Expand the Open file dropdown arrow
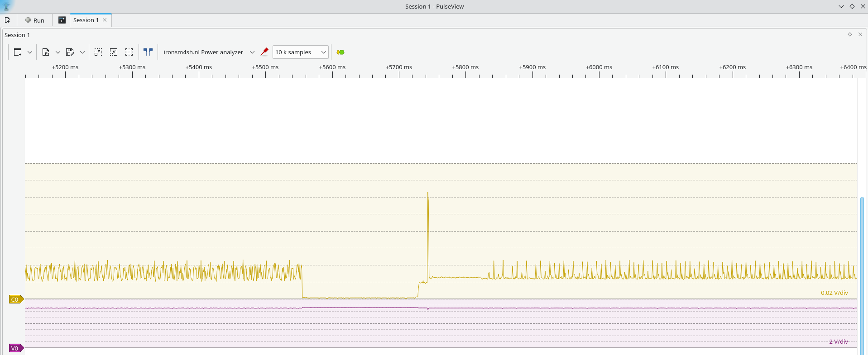The width and height of the screenshot is (868, 355). [x=58, y=52]
